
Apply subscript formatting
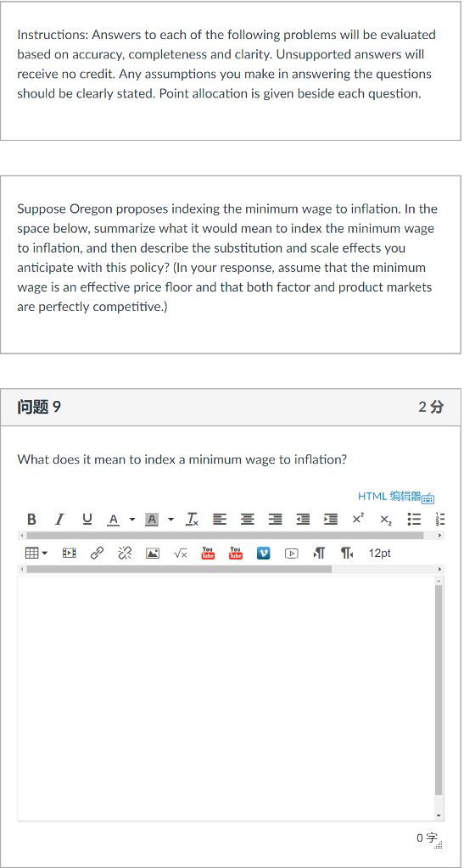[386, 520]
